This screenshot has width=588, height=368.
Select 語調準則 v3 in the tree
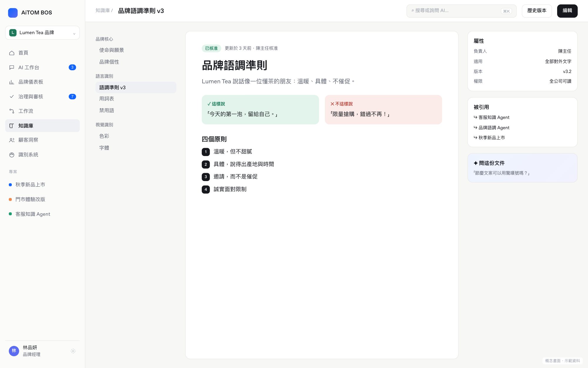click(136, 87)
